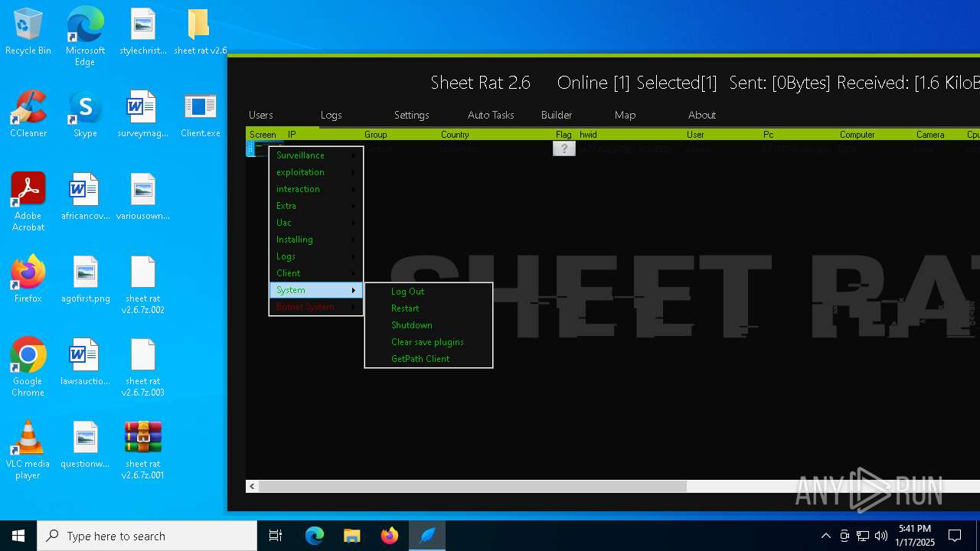Image resolution: width=980 pixels, height=551 pixels.
Task: Select Clear save plugins menu entry
Action: (429, 342)
